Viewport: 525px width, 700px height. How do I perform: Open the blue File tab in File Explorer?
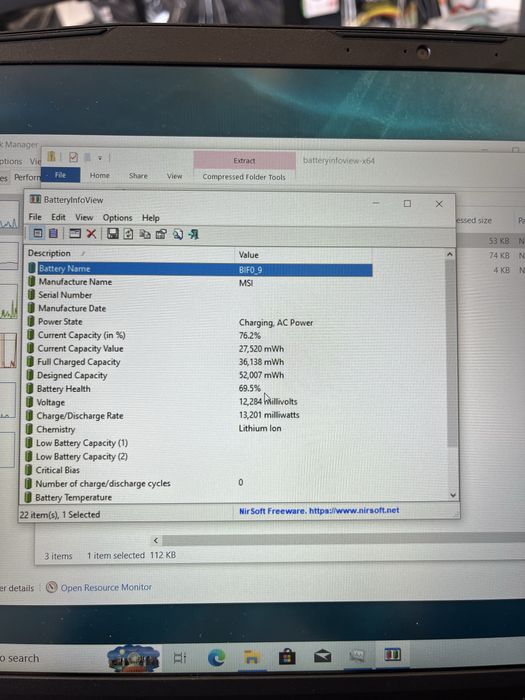pos(60,175)
